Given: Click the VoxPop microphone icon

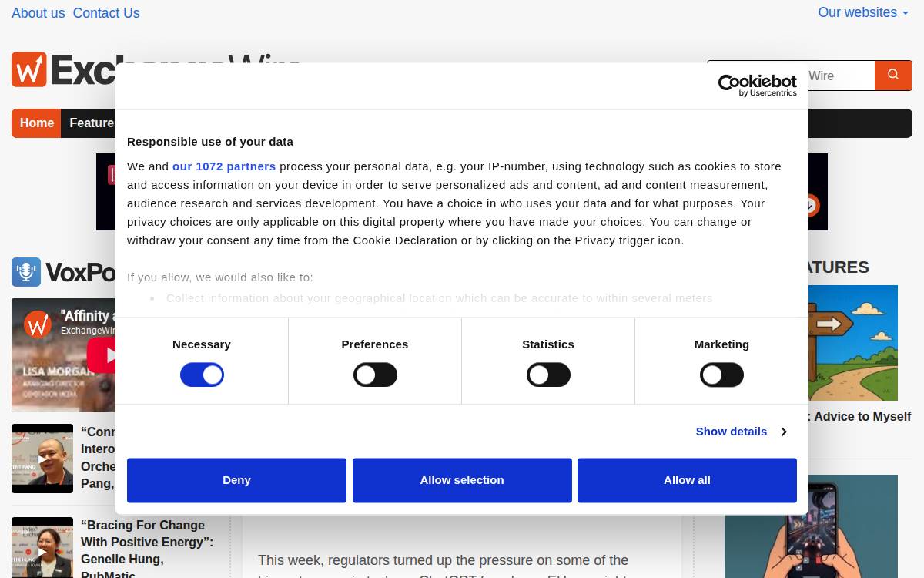Looking at the screenshot, I should click(26, 272).
